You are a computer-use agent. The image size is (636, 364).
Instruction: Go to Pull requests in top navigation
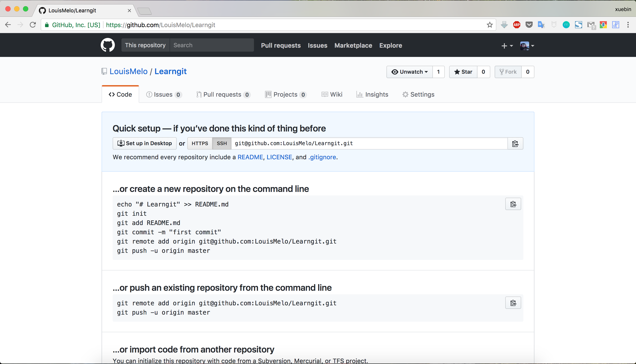point(281,45)
